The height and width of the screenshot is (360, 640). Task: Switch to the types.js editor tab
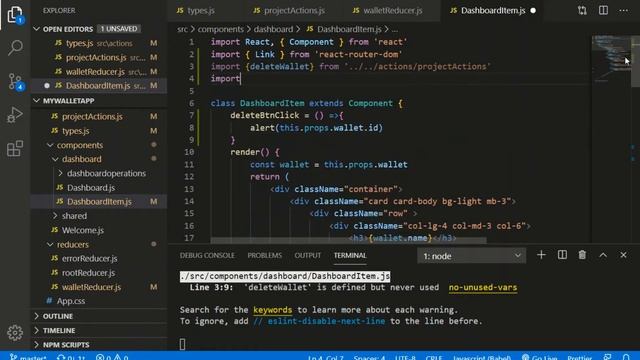[x=196, y=11]
